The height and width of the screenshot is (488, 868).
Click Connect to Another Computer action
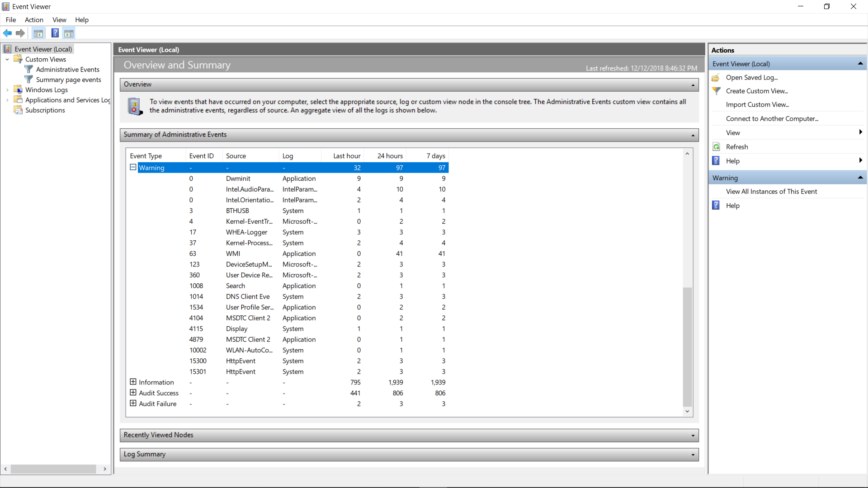pyautogui.click(x=772, y=119)
